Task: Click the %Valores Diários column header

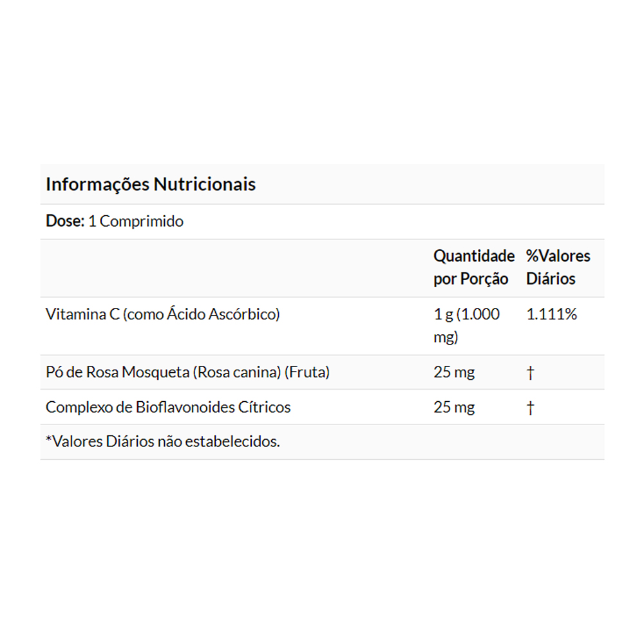Action: [558, 267]
